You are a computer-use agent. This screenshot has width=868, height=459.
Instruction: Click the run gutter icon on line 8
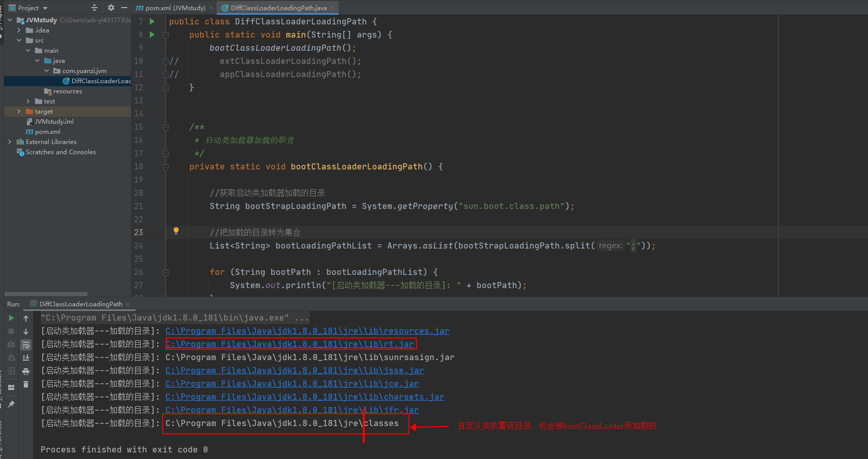tap(152, 34)
